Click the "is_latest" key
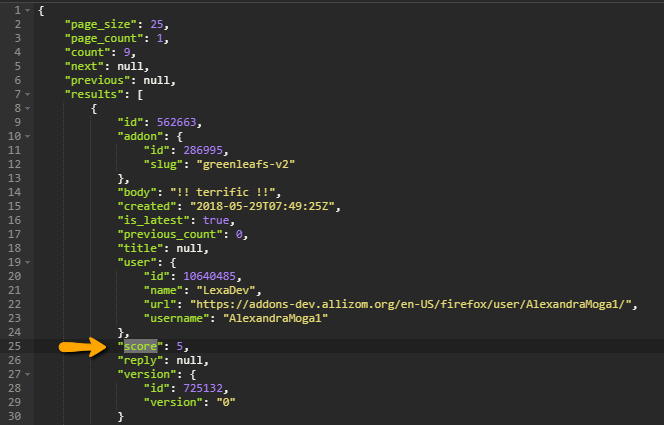Screen dimensions: 664x425 point(153,220)
